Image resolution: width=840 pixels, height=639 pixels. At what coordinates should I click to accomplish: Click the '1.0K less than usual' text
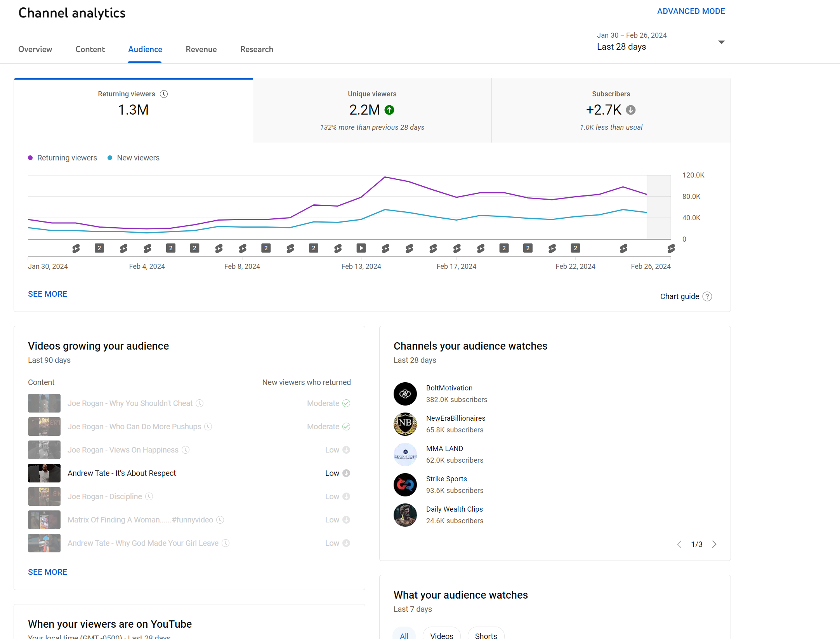[611, 127]
